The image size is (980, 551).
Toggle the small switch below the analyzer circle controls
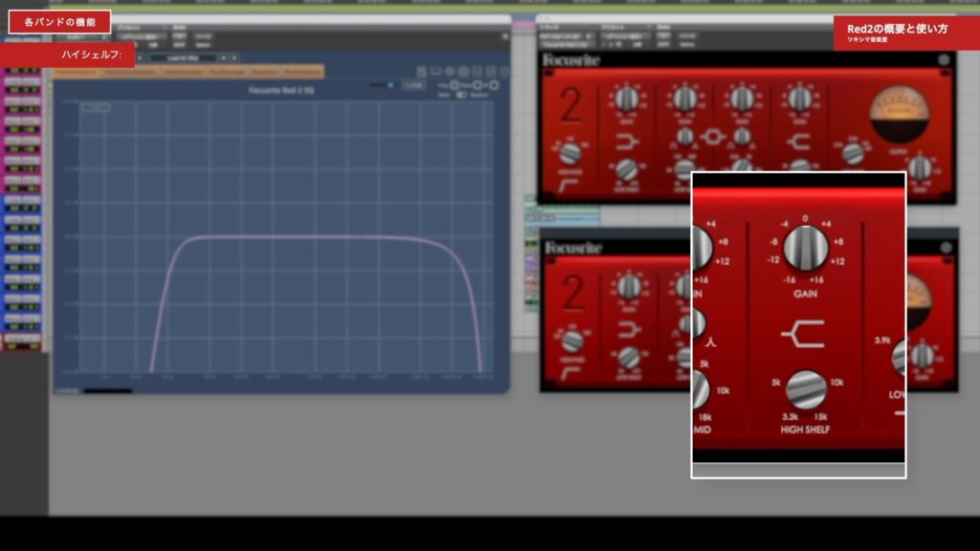tap(461, 95)
